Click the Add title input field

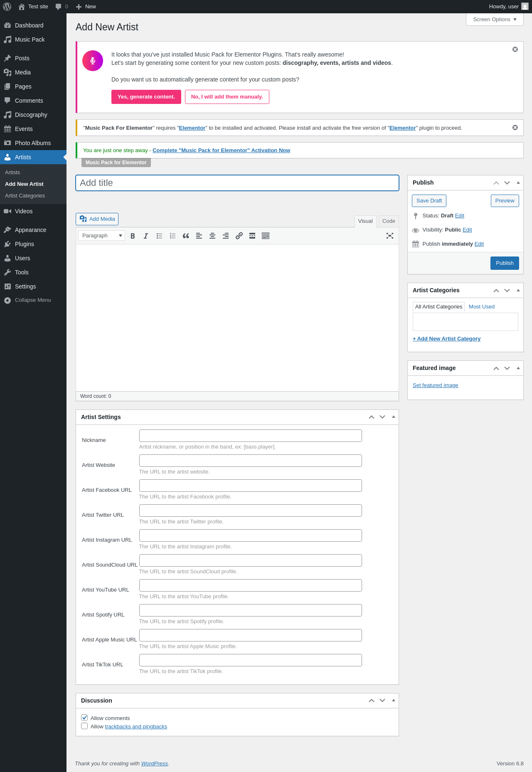pos(237,183)
